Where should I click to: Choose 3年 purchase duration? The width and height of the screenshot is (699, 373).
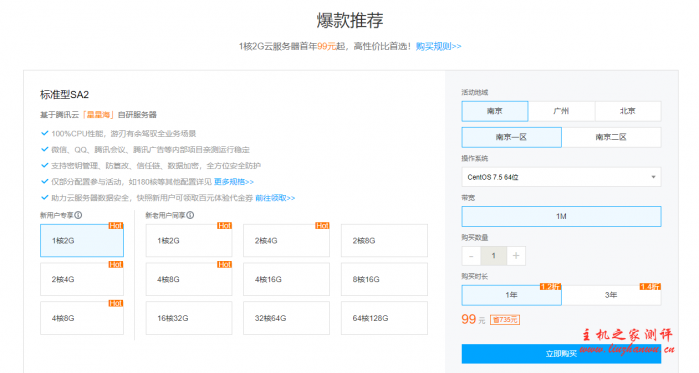point(611,295)
